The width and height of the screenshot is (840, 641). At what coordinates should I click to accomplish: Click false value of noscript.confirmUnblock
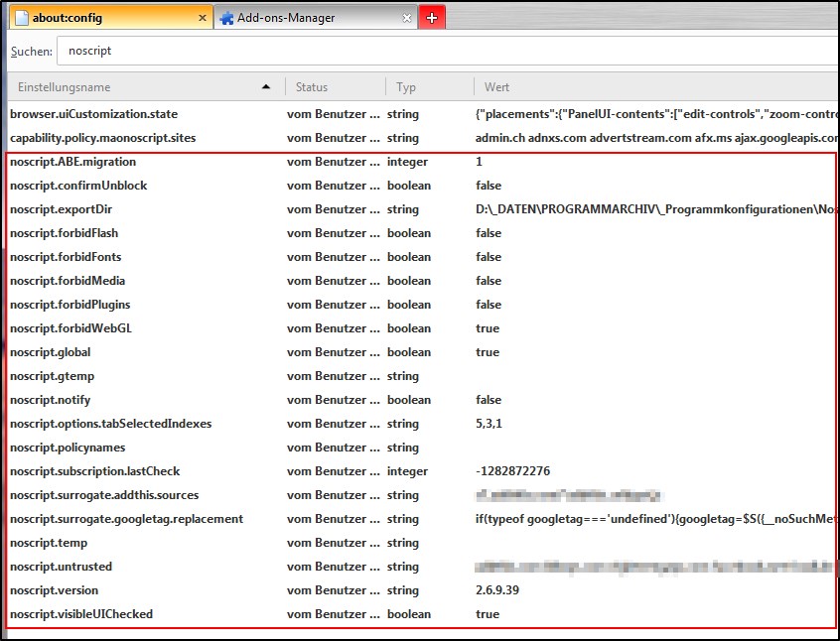(489, 186)
